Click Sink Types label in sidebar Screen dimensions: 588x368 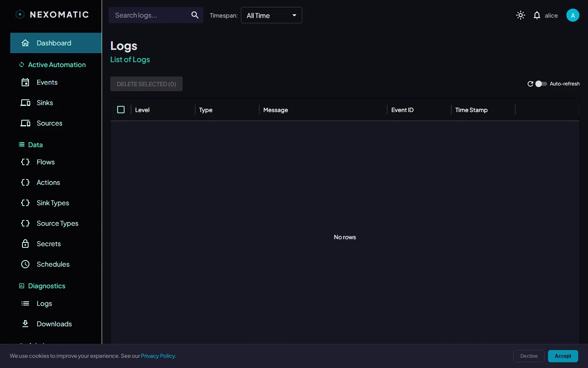pos(53,203)
